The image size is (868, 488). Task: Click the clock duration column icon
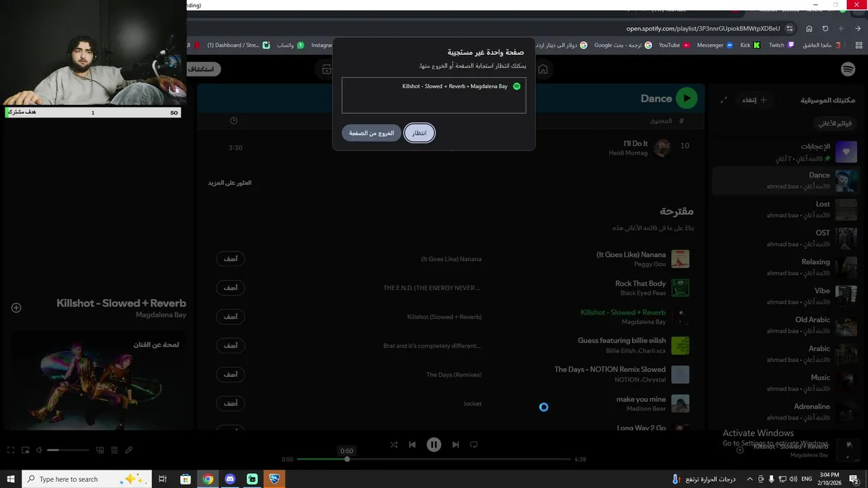point(234,121)
